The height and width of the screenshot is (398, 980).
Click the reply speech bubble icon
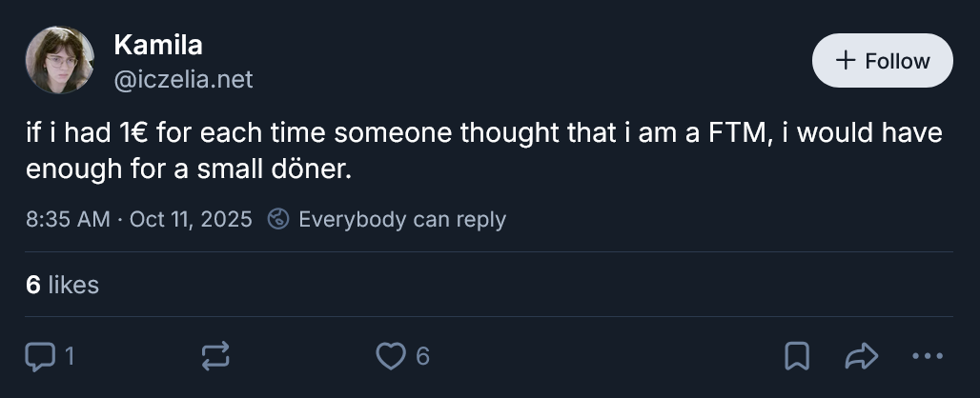[x=40, y=356]
